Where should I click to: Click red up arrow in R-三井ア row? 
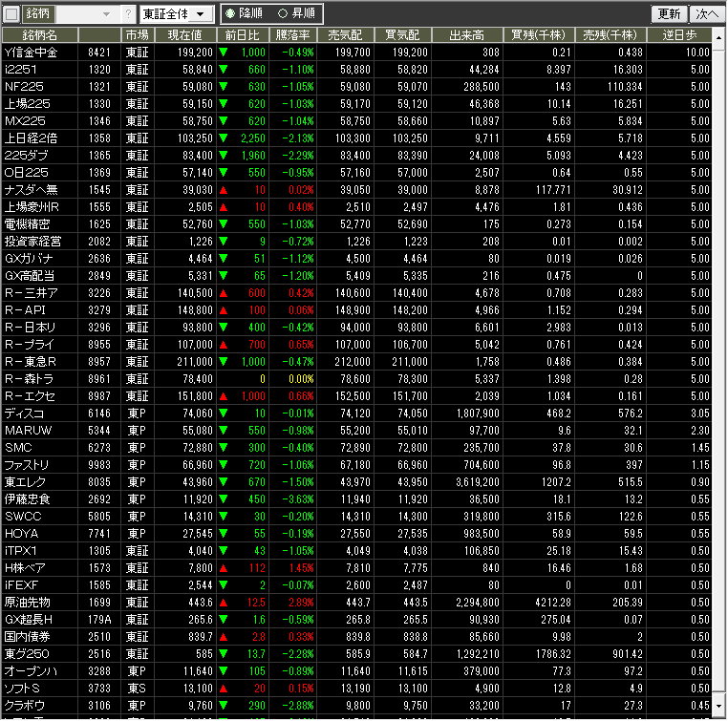[224, 293]
